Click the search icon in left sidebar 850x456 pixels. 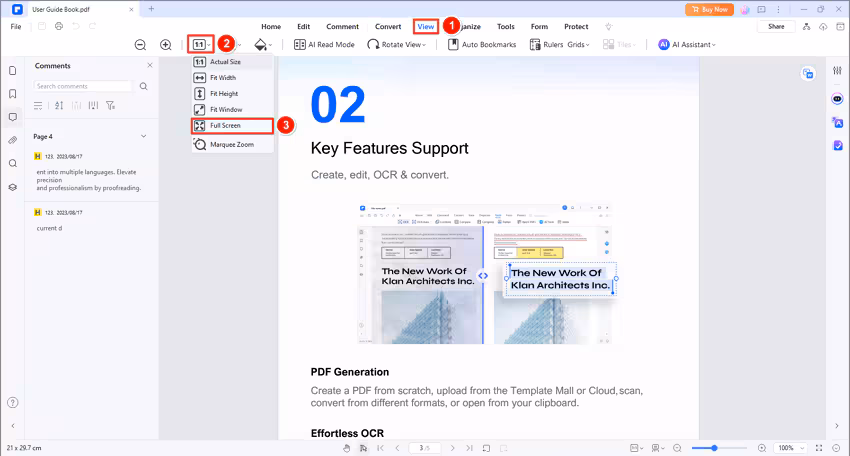point(13,163)
